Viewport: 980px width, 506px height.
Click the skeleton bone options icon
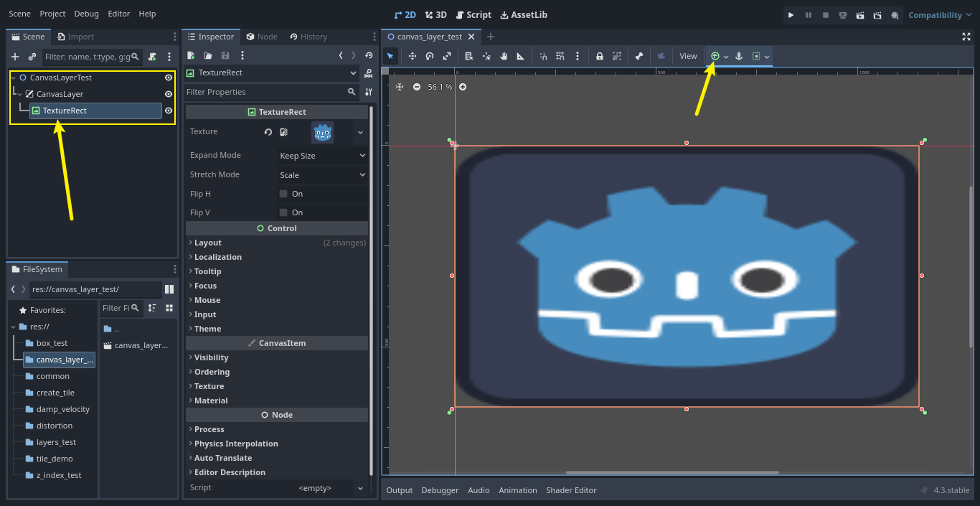coord(639,56)
